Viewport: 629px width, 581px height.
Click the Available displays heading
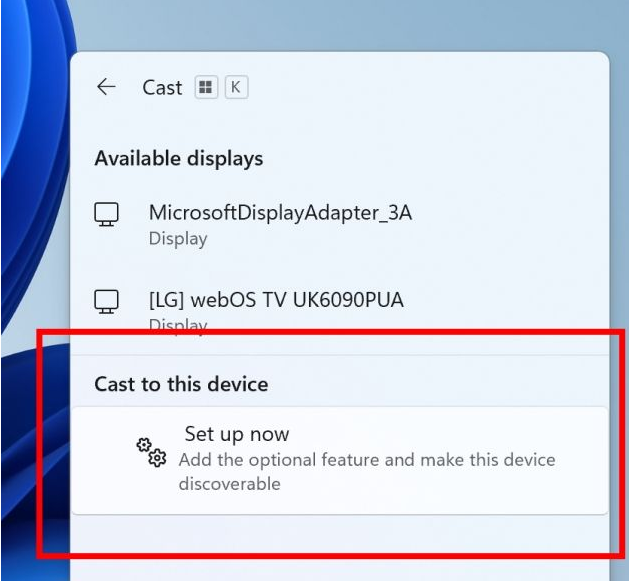pyautogui.click(x=179, y=158)
